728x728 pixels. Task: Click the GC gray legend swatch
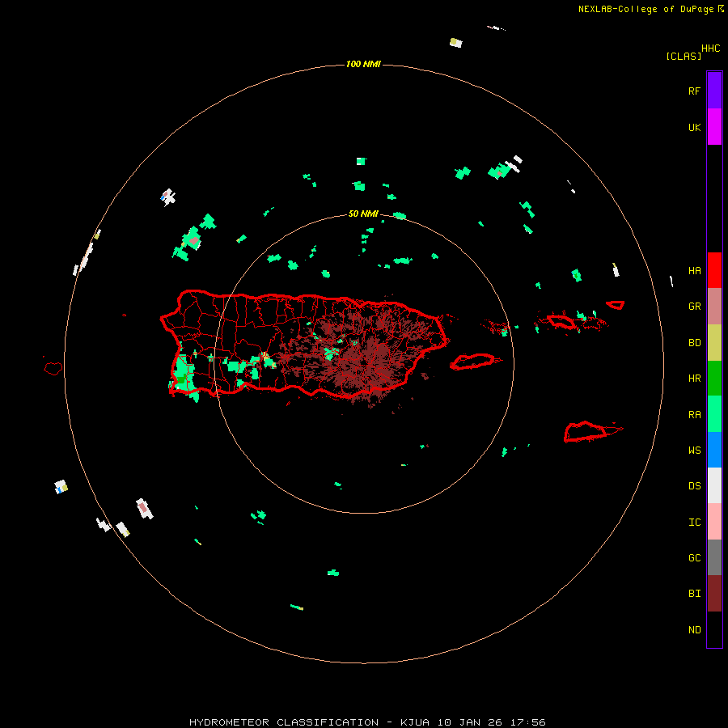pos(714,557)
